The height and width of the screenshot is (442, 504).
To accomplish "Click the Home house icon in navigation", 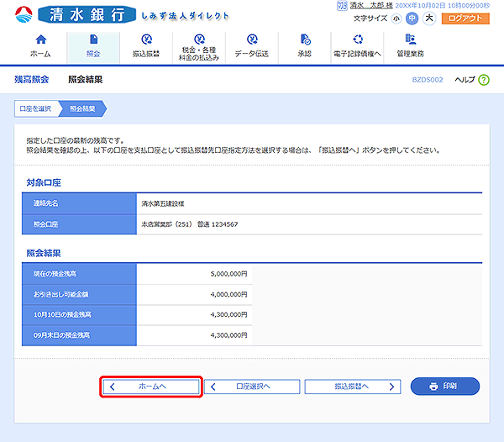I will coord(40,39).
